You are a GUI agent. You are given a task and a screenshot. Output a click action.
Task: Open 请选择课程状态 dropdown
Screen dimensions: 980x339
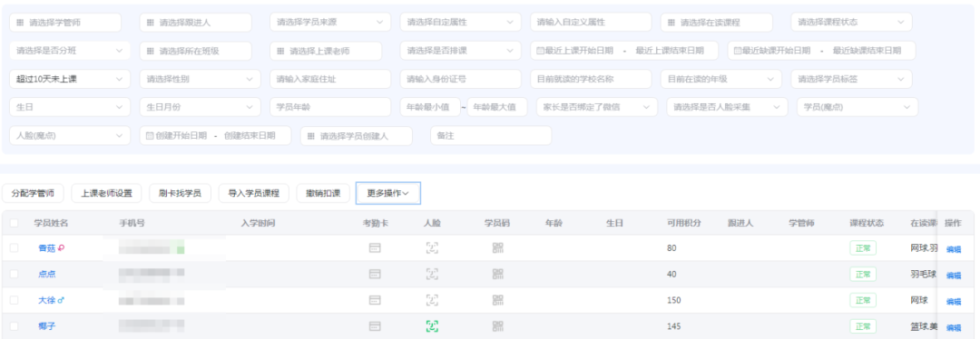click(x=851, y=22)
